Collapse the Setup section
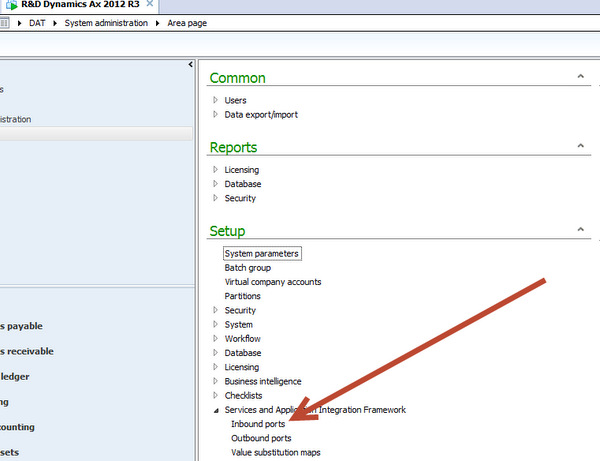 point(580,229)
